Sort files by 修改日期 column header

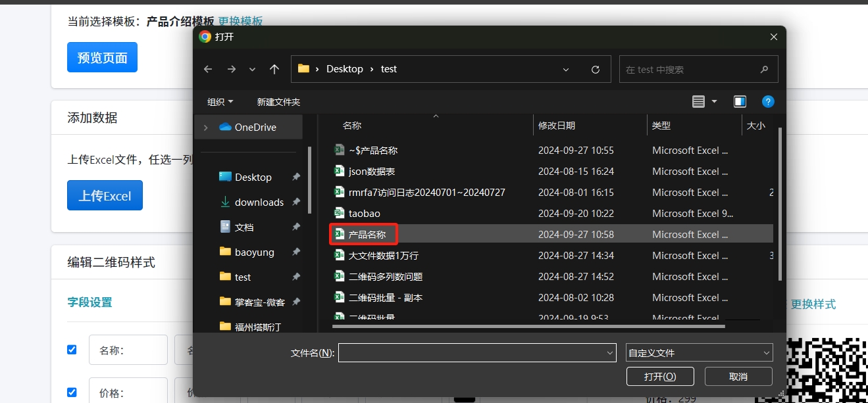556,126
